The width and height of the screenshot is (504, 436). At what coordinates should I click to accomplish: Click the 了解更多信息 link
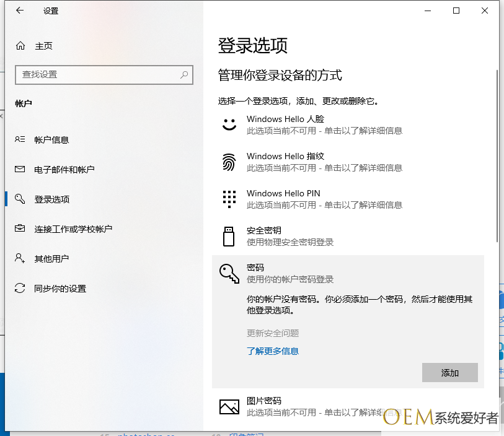pyautogui.click(x=273, y=351)
